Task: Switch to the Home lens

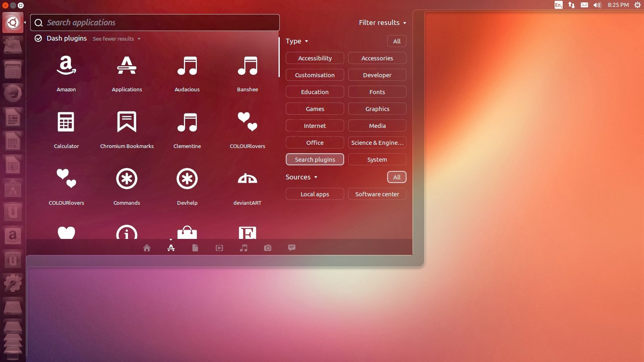Action: pos(147,248)
